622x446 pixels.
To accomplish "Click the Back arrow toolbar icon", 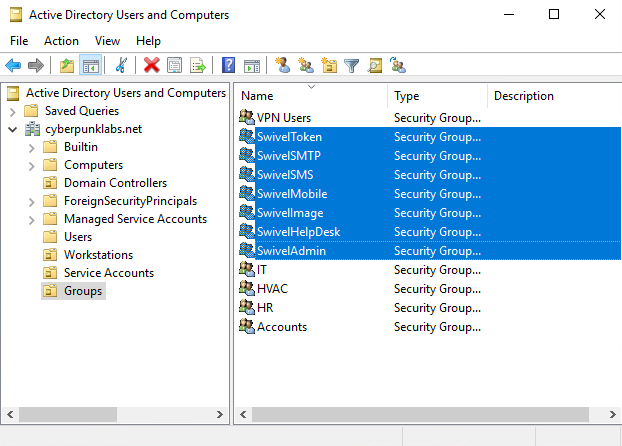I will 13,66.
